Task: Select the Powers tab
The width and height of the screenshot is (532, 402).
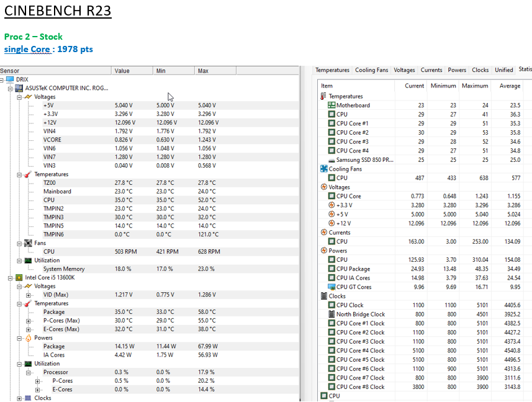Action: (x=457, y=70)
